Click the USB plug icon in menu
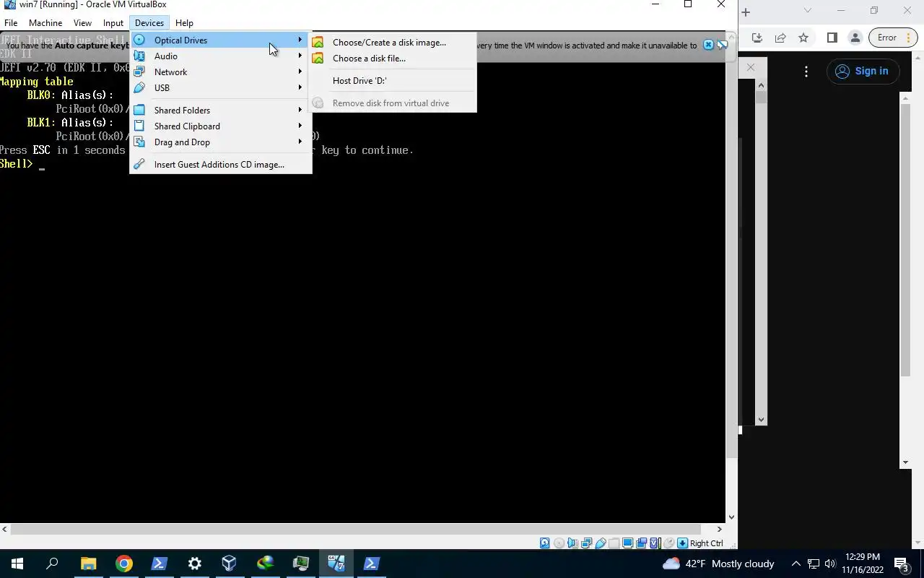The image size is (924, 578). pos(139,87)
